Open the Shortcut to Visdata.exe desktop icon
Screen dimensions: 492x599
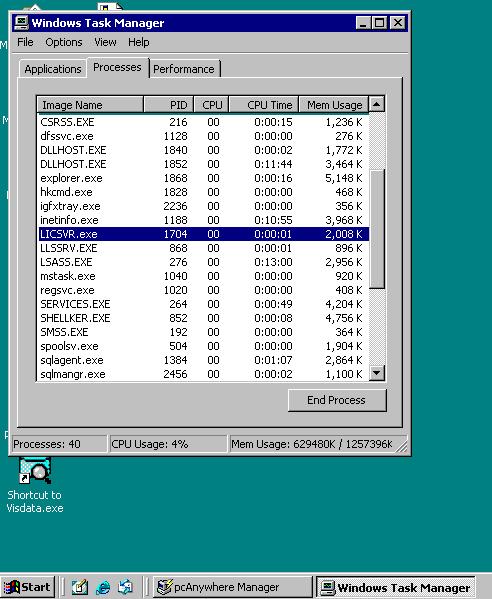tap(34, 486)
